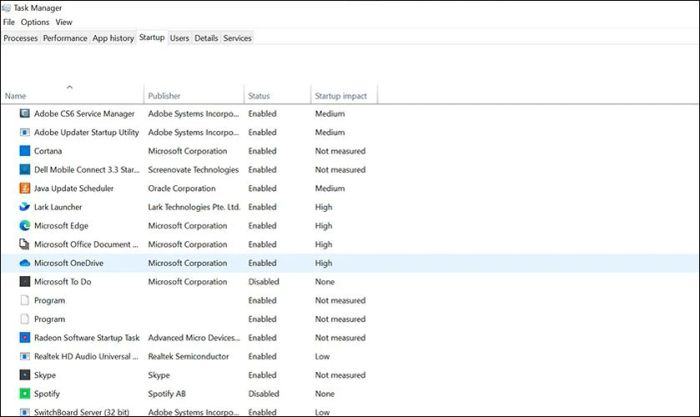
Task: Click the Java Update Scheduler icon
Action: tap(25, 188)
